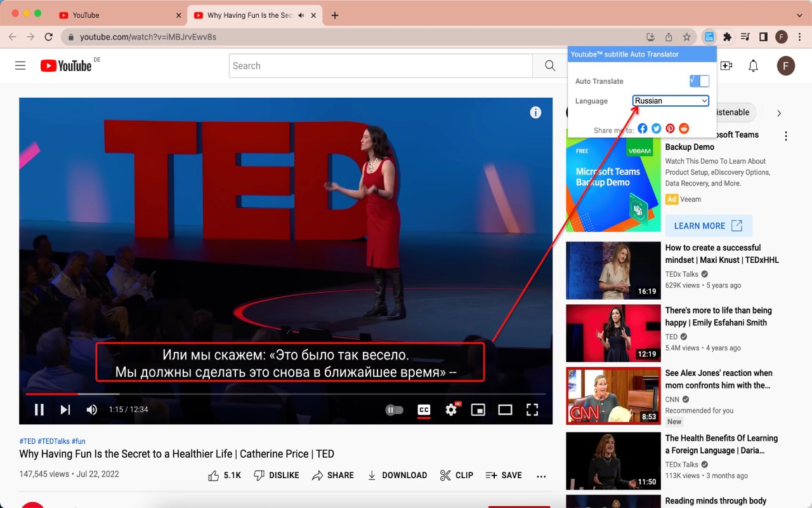
Task: Open the #TED hashtag link
Action: pyautogui.click(x=27, y=441)
